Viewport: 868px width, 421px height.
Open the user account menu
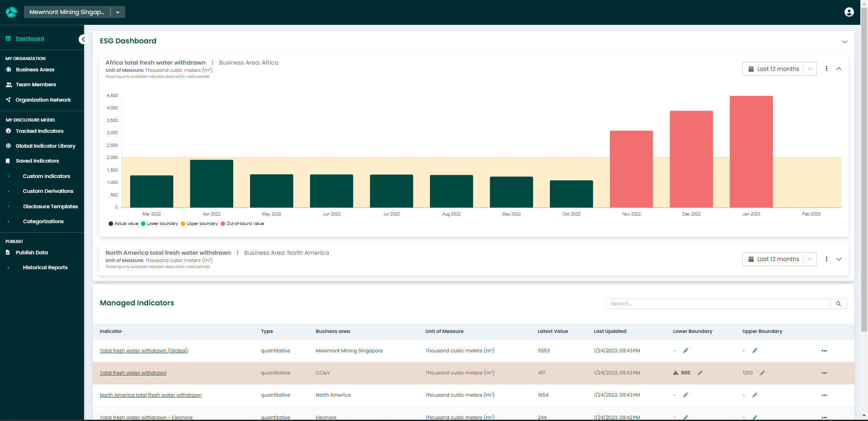tap(849, 12)
